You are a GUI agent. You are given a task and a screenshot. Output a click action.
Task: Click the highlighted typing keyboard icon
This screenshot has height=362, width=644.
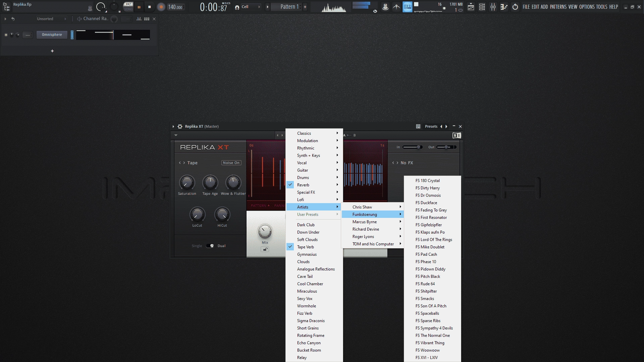[407, 7]
